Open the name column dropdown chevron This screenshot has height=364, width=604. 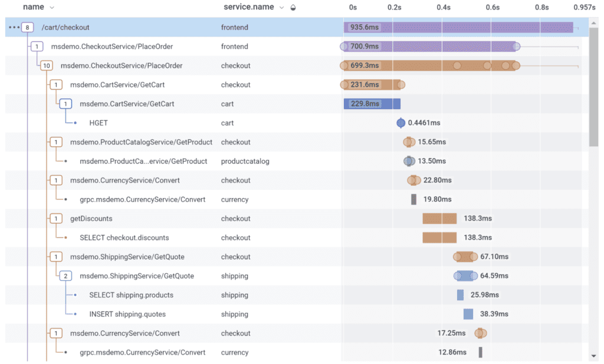point(52,8)
